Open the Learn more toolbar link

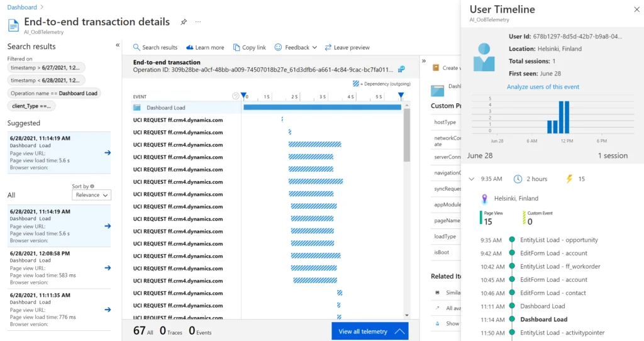pyautogui.click(x=205, y=48)
